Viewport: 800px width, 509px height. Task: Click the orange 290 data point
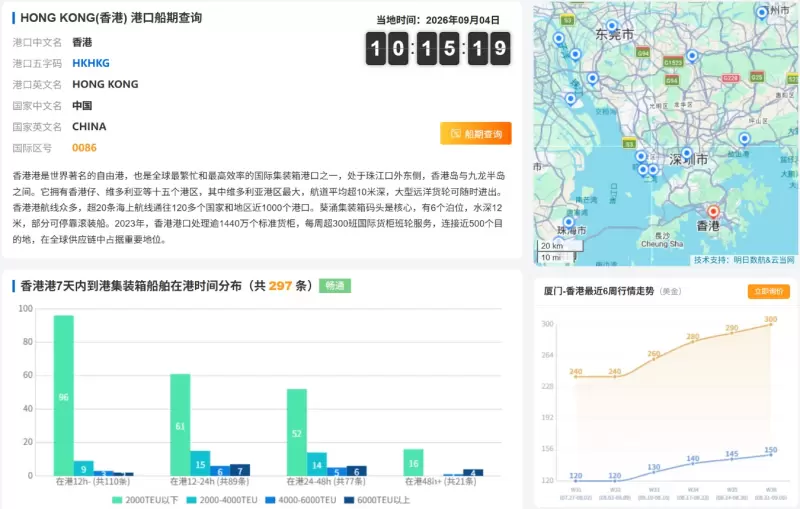732,333
